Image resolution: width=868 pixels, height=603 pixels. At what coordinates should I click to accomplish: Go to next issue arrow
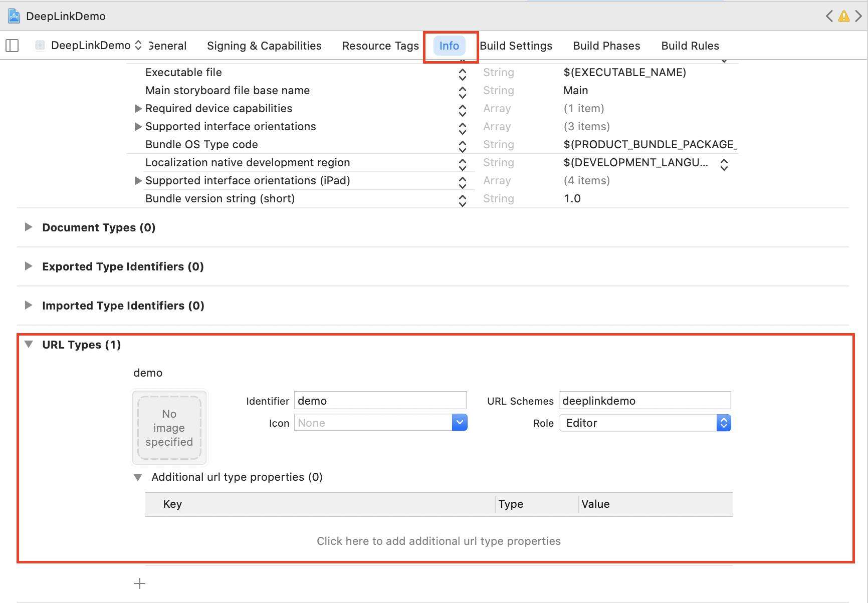[858, 16]
